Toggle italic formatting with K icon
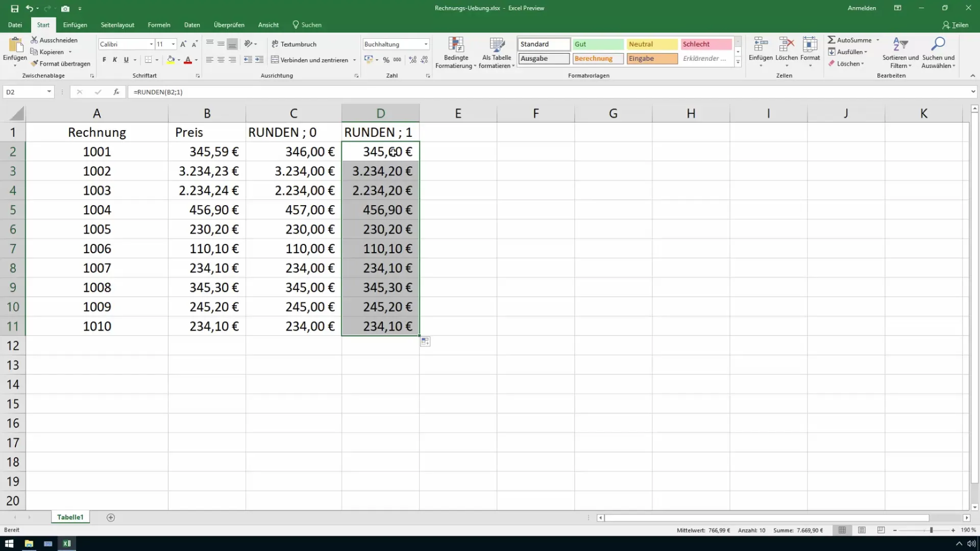The height and width of the screenshot is (551, 980). coord(115,60)
